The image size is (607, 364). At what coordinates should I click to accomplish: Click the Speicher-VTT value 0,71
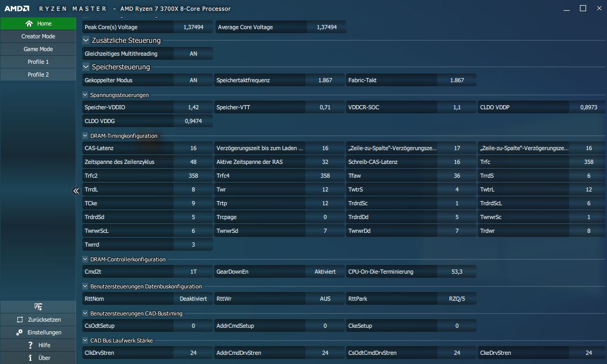pos(325,107)
